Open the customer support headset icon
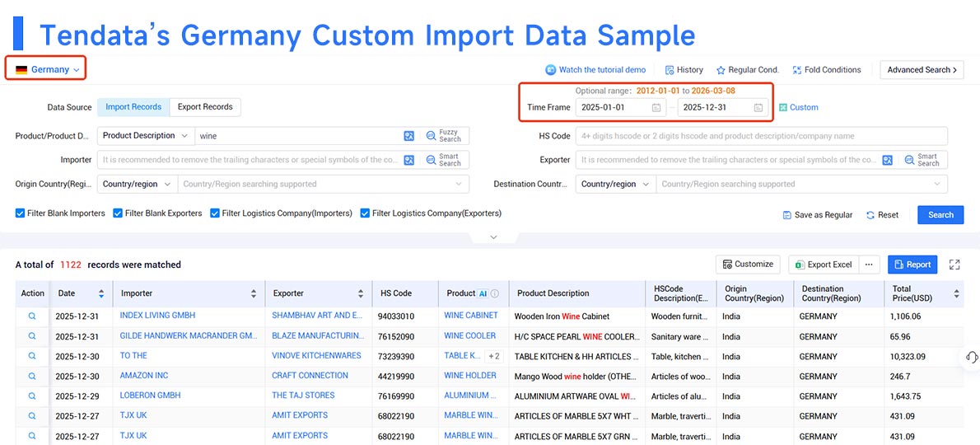Screen dimensions: 980x445 point(971,357)
